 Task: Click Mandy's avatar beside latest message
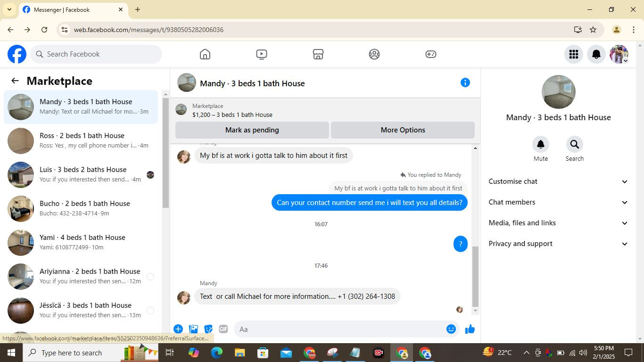coord(184,298)
